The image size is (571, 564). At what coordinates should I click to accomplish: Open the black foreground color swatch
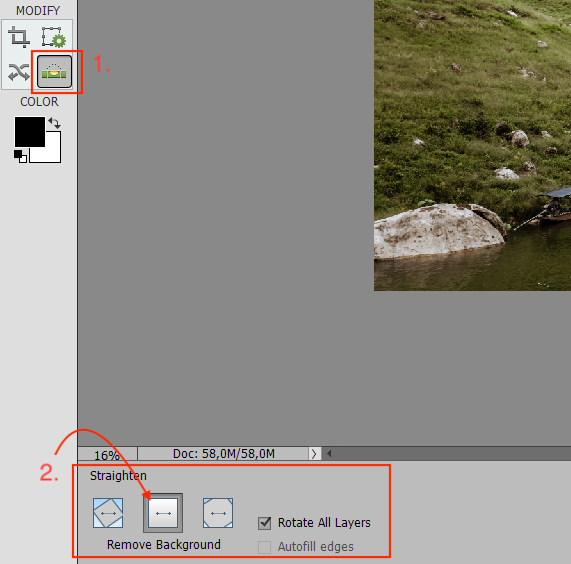[29, 131]
